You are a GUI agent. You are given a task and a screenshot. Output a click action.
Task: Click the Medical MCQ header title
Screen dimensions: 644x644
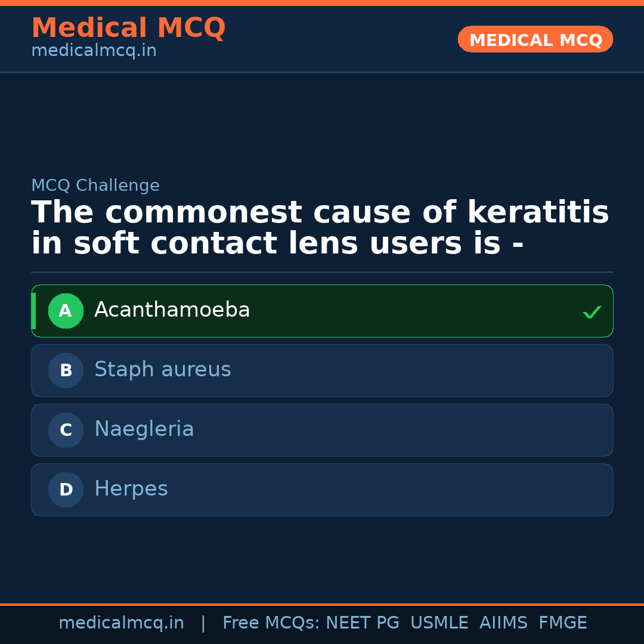click(128, 27)
